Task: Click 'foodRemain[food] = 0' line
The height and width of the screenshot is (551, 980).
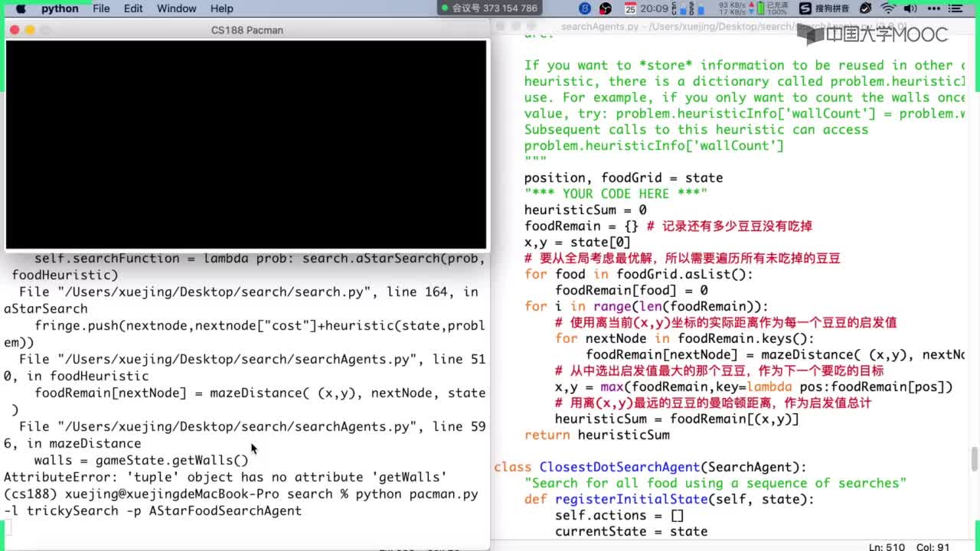Action: pos(631,290)
